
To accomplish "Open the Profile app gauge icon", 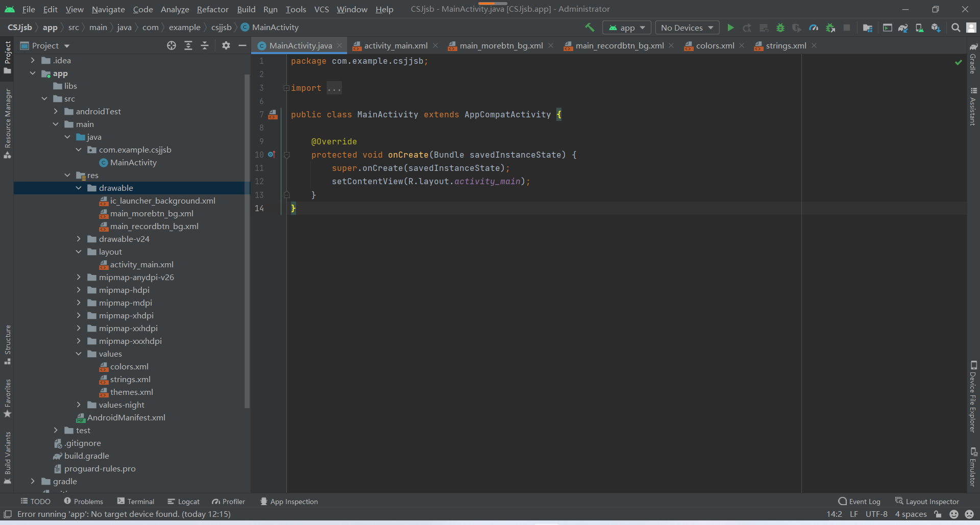I will pos(814,28).
